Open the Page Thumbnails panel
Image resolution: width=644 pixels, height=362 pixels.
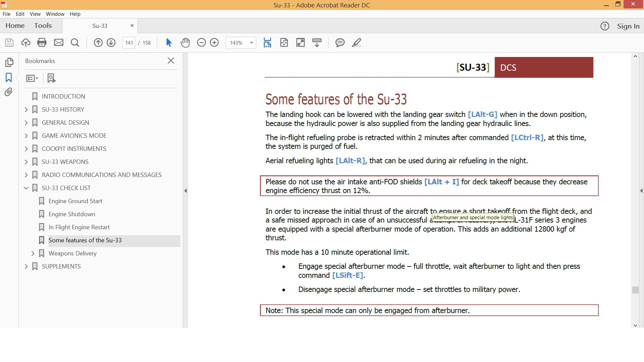coord(9,62)
